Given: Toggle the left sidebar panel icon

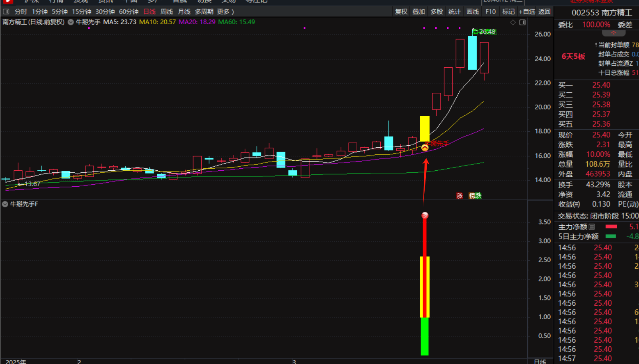Looking at the screenshot, I should [6, 11].
